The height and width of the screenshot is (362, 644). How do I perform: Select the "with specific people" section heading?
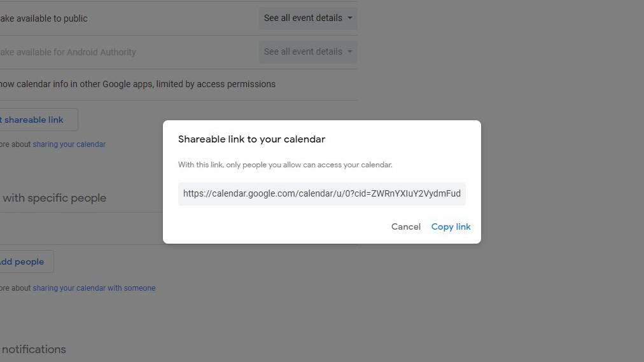tap(54, 198)
